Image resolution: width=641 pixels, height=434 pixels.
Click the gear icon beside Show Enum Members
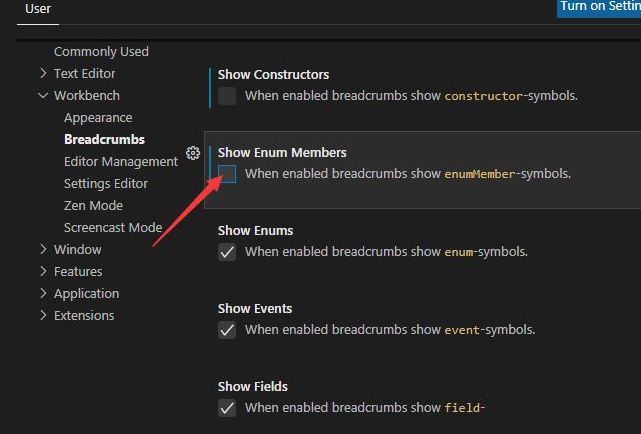(x=193, y=153)
